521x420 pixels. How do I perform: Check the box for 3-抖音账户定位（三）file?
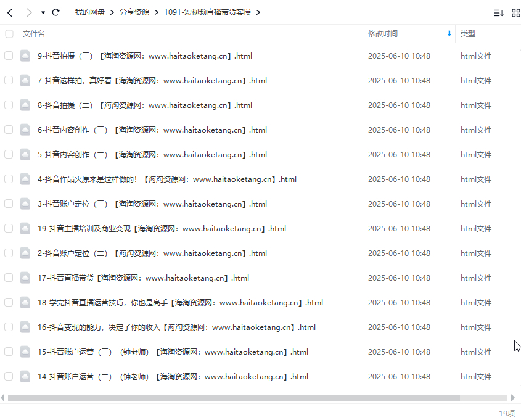tap(9, 204)
